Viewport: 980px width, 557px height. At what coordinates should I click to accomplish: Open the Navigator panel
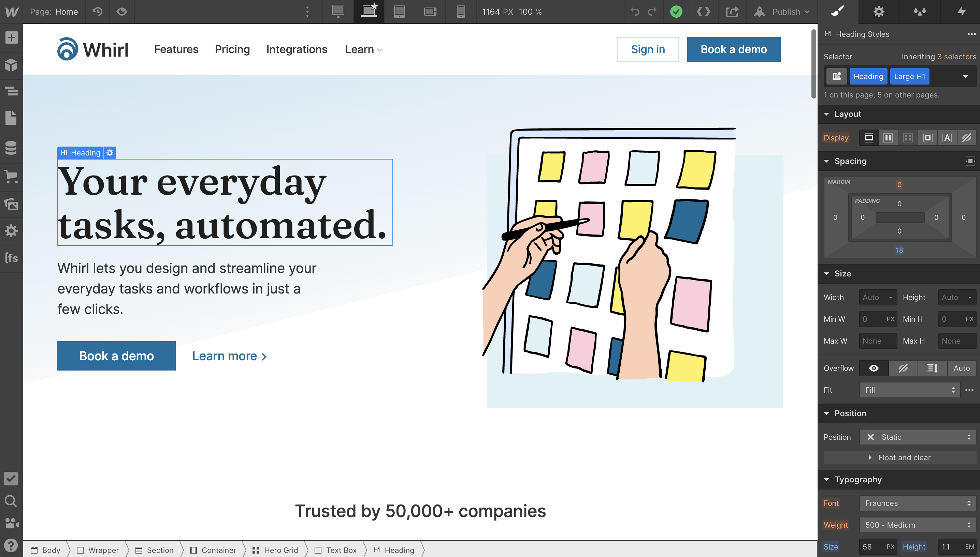(11, 91)
